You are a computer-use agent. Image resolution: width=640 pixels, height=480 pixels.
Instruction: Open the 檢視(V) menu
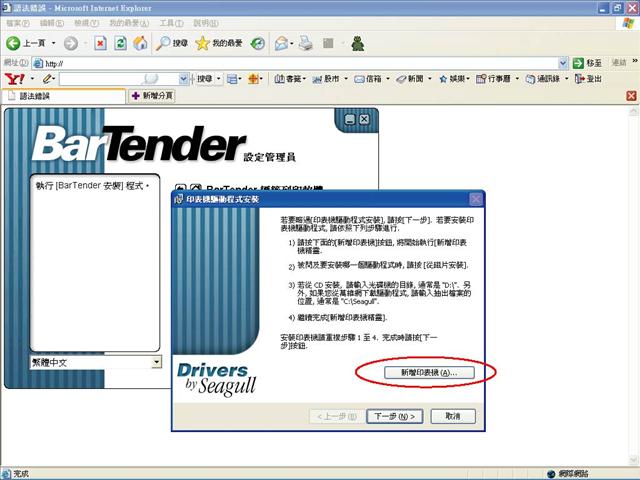point(86,23)
